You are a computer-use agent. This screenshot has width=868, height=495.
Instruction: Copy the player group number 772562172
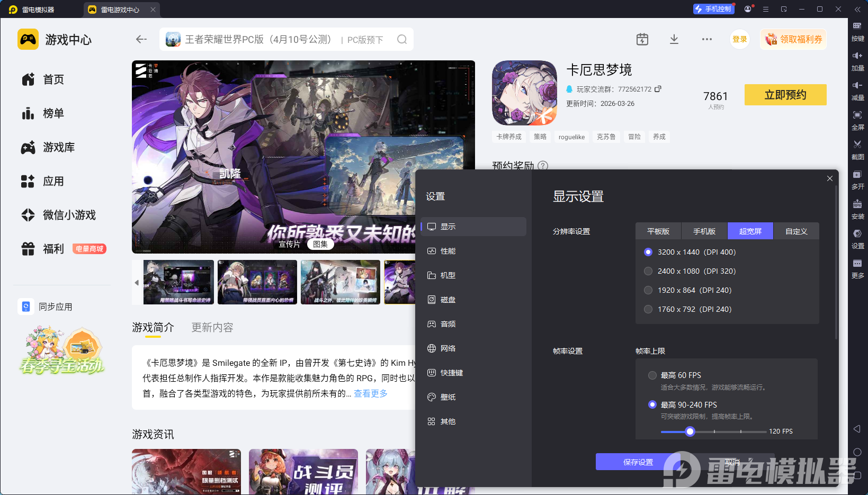click(x=658, y=89)
